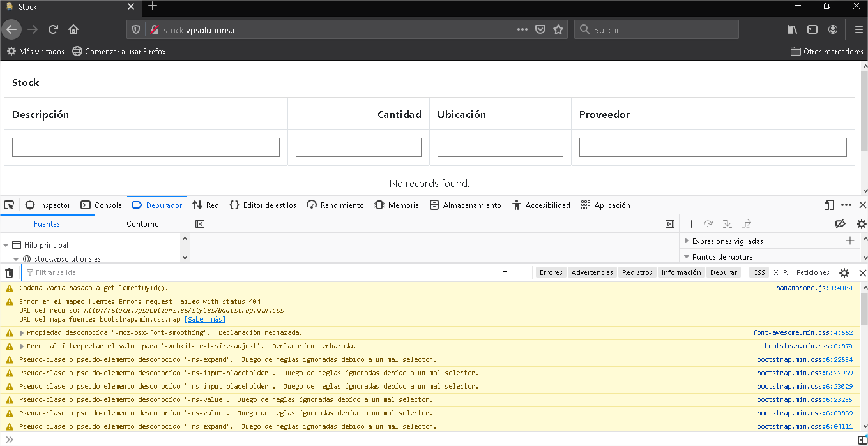Toggle the Errores filter in console
868x446 pixels.
(551, 272)
